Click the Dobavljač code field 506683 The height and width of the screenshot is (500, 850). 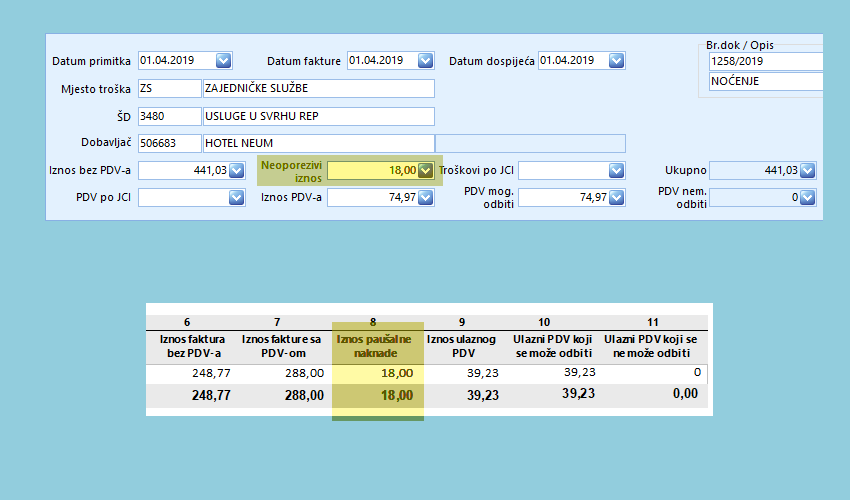click(170, 143)
